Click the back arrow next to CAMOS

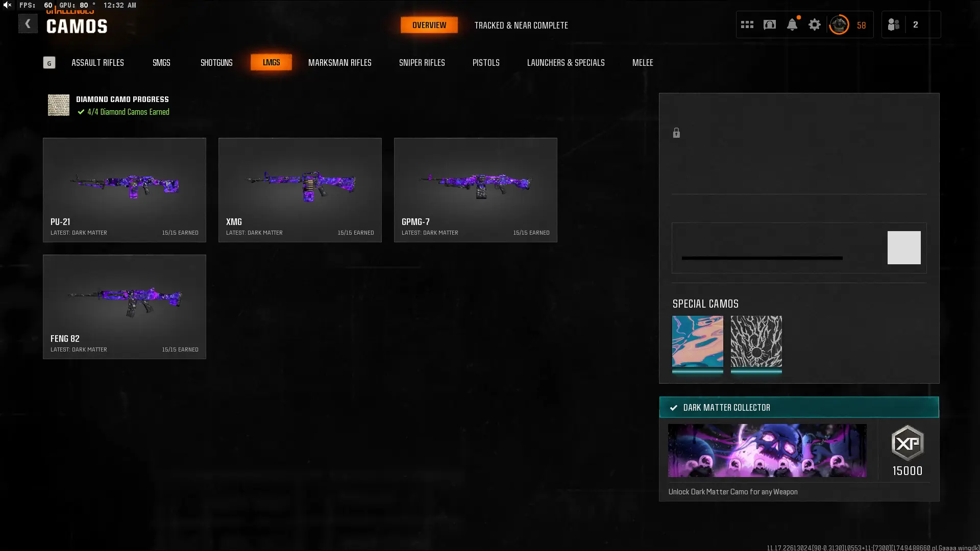[28, 24]
